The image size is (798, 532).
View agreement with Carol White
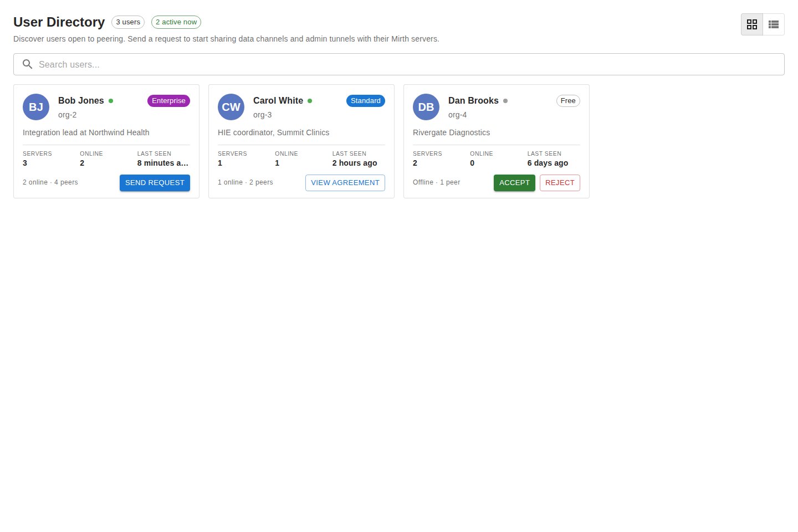(x=345, y=183)
